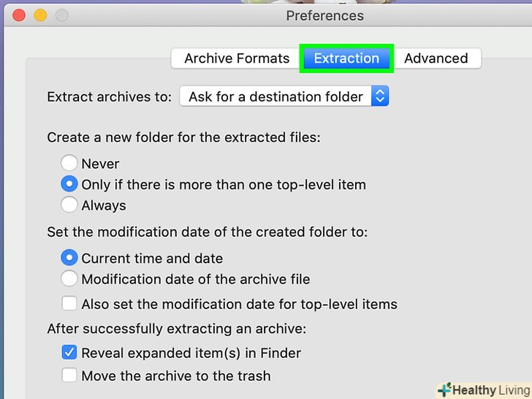Click the Preferences window title bar

[324, 15]
